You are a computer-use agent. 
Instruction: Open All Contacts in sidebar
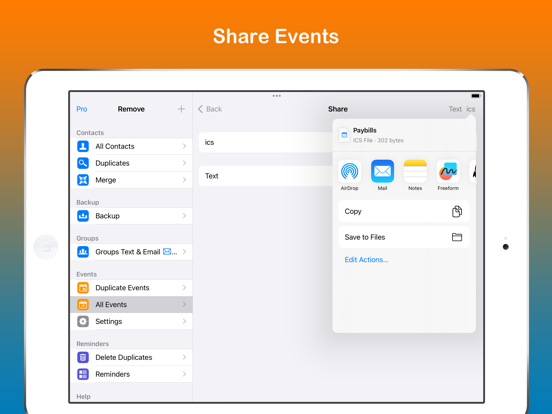pos(132,146)
